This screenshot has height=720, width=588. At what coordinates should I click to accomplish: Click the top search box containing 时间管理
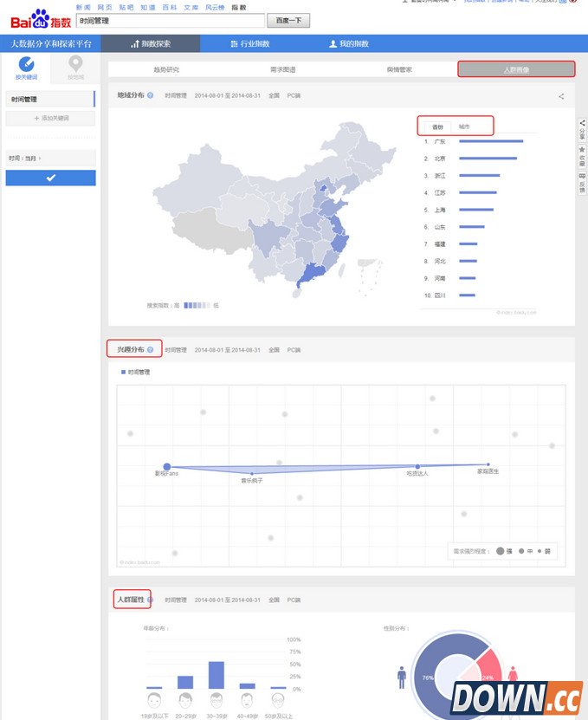171,21
